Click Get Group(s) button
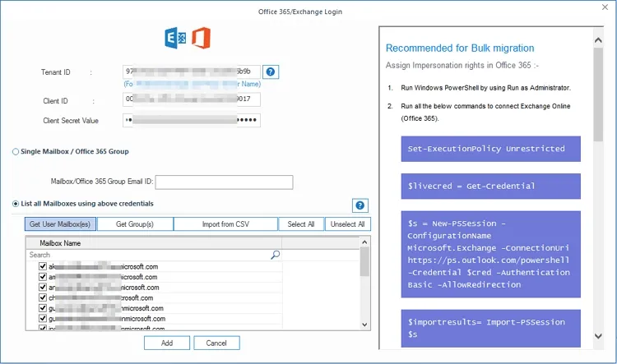Image resolution: width=617 pixels, height=364 pixels. tap(135, 224)
